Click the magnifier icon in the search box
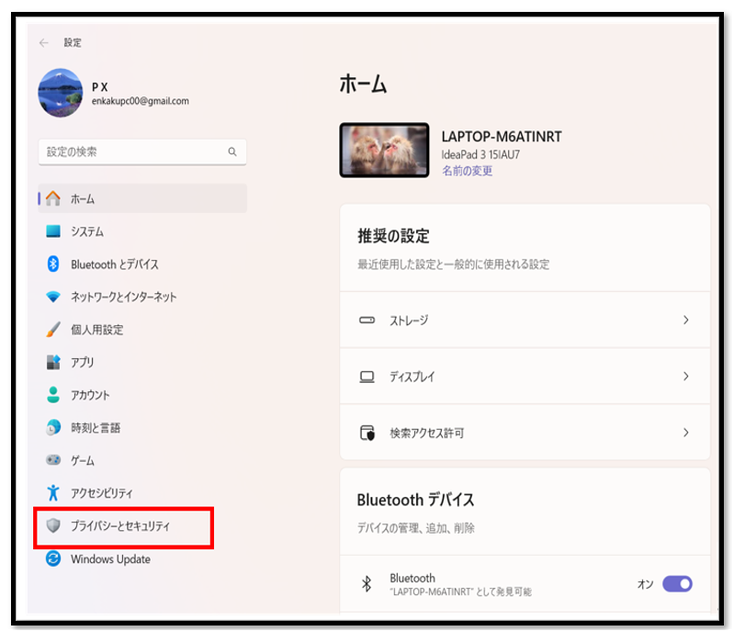Screen dimensions: 734x631 232,152
